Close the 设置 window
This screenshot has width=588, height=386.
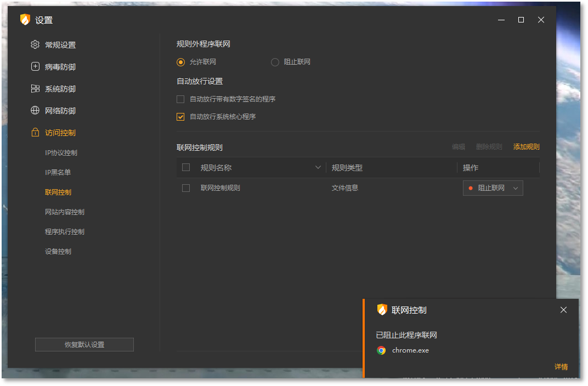pos(541,20)
